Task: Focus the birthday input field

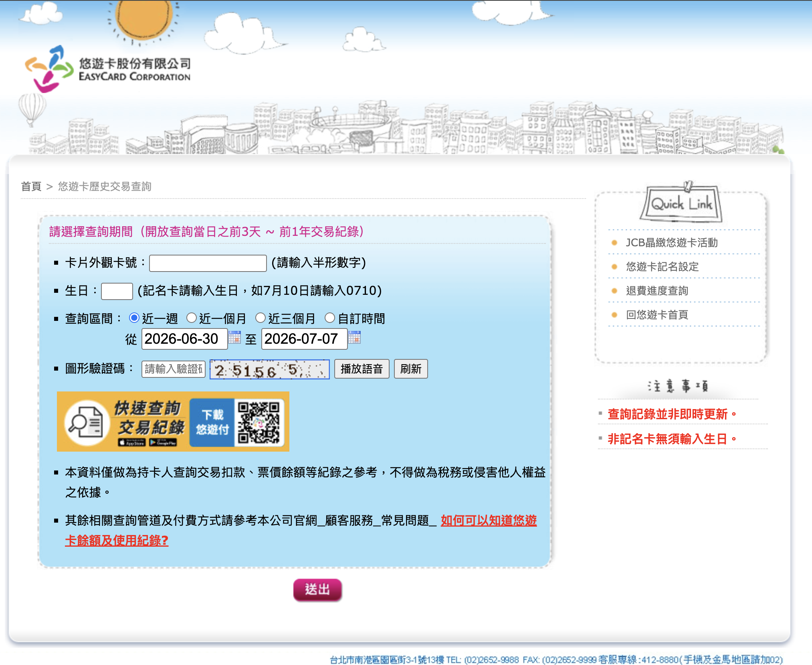Action: 117,291
